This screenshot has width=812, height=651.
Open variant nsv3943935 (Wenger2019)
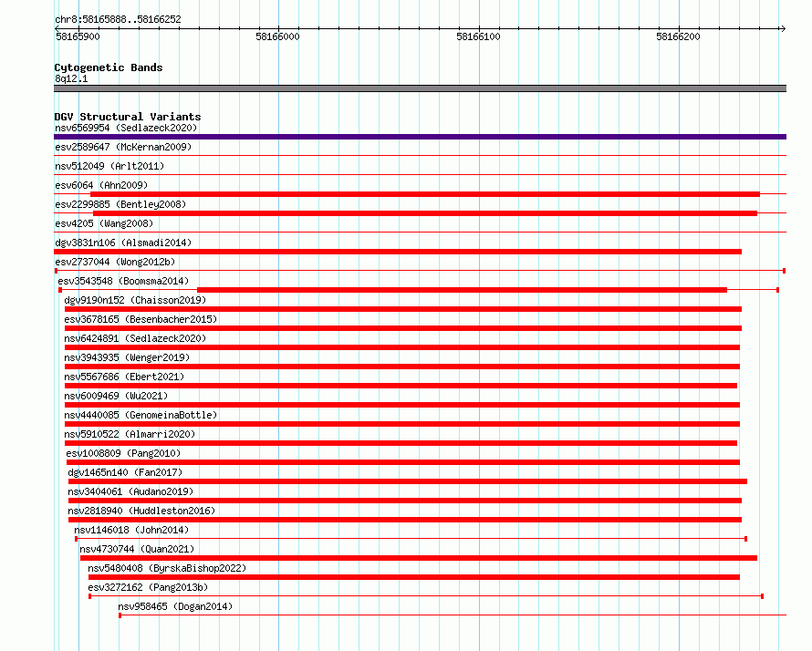(x=127, y=357)
